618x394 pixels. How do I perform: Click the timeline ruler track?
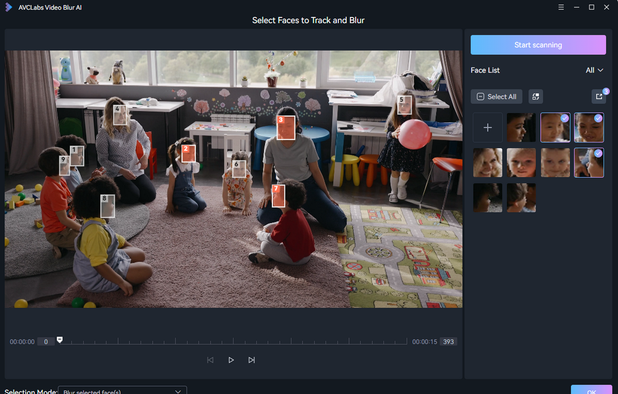[x=233, y=341]
